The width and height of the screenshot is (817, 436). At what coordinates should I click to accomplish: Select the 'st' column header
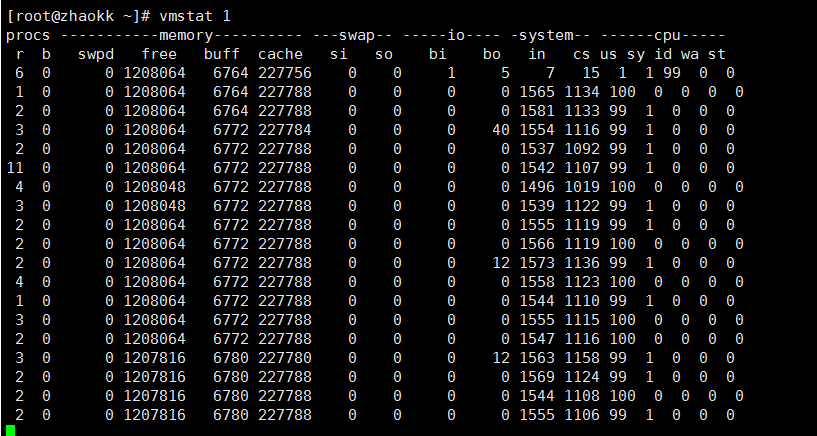[x=716, y=54]
